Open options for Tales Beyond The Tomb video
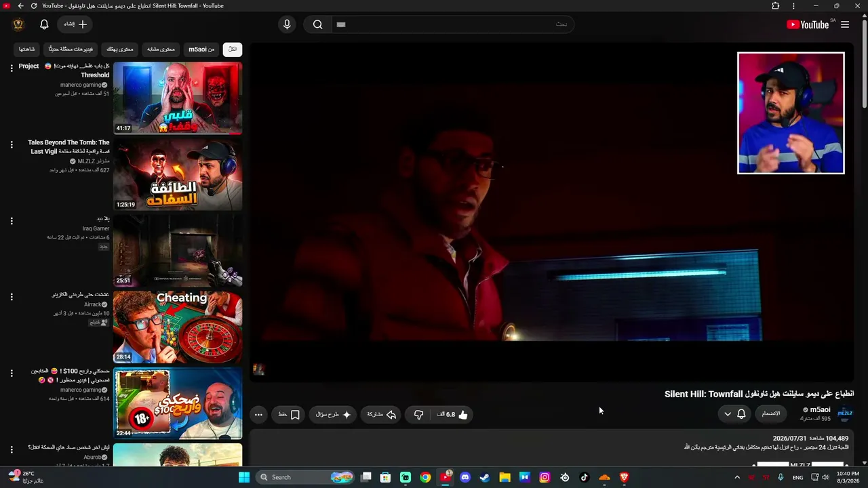This screenshot has width=868, height=488. (11, 144)
